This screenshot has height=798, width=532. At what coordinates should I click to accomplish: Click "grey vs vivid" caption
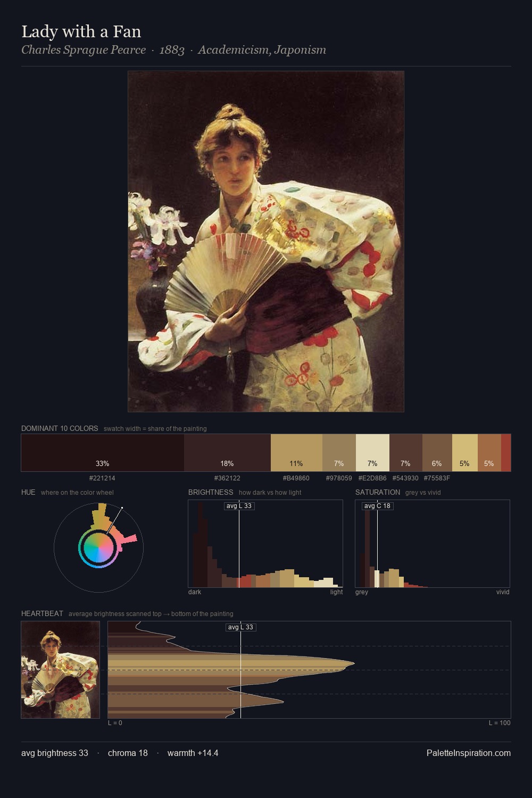click(x=423, y=493)
